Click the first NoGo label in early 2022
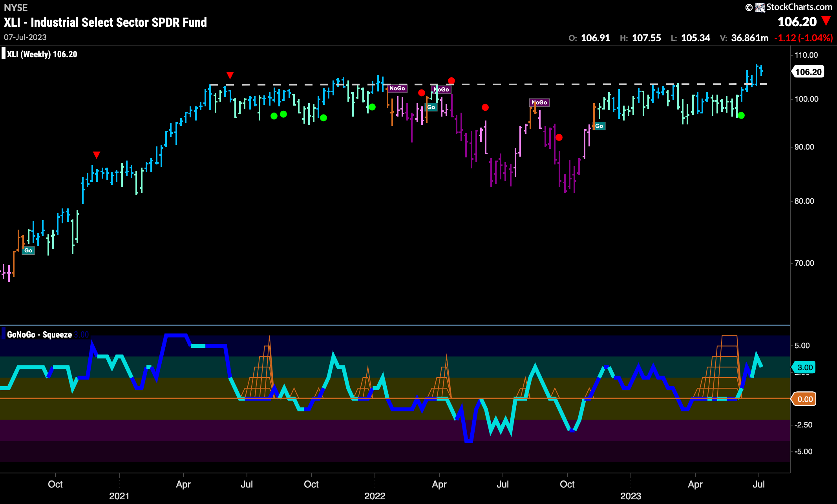 [x=397, y=88]
